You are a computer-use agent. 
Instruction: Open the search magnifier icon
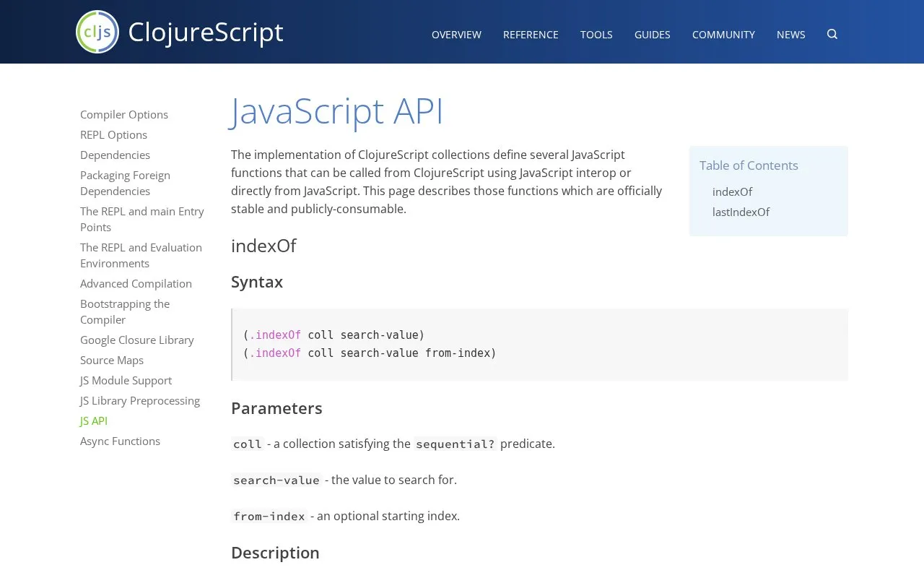point(832,34)
